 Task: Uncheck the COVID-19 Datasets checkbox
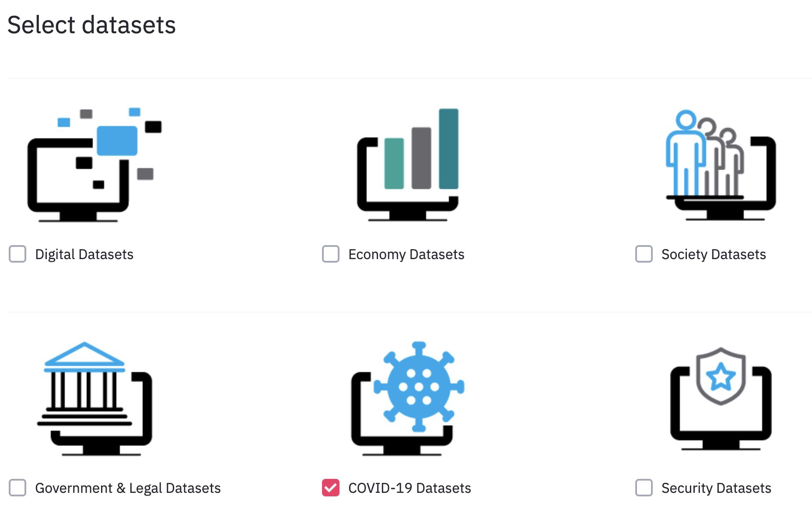click(331, 488)
